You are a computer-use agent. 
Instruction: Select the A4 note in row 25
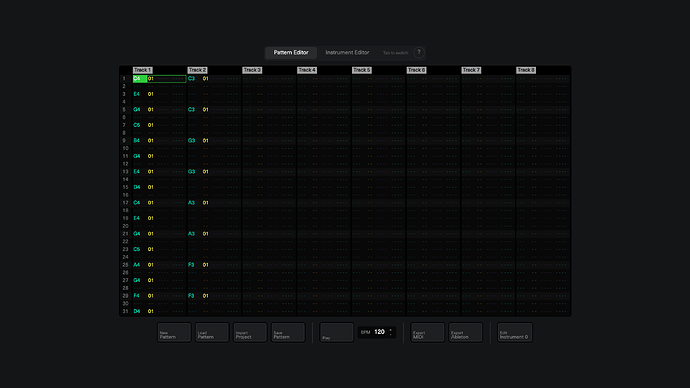coord(137,265)
